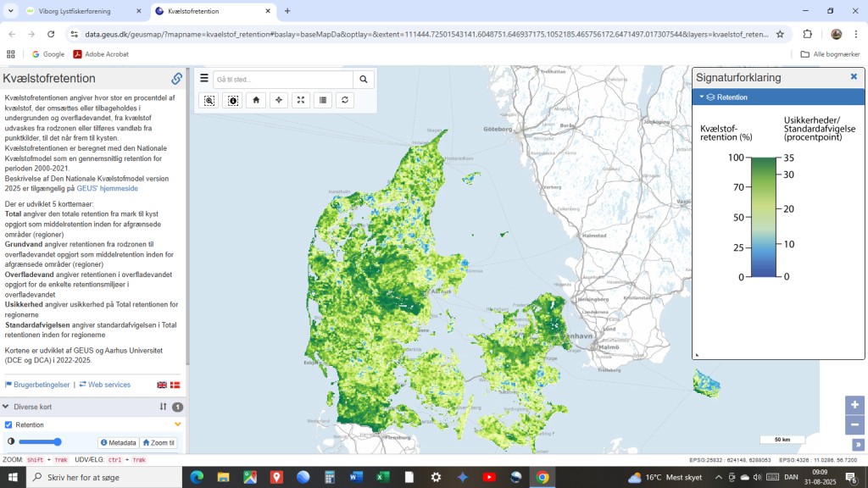The width and height of the screenshot is (868, 488).
Task: Open the legend list icon in map toolbar
Action: (322, 100)
